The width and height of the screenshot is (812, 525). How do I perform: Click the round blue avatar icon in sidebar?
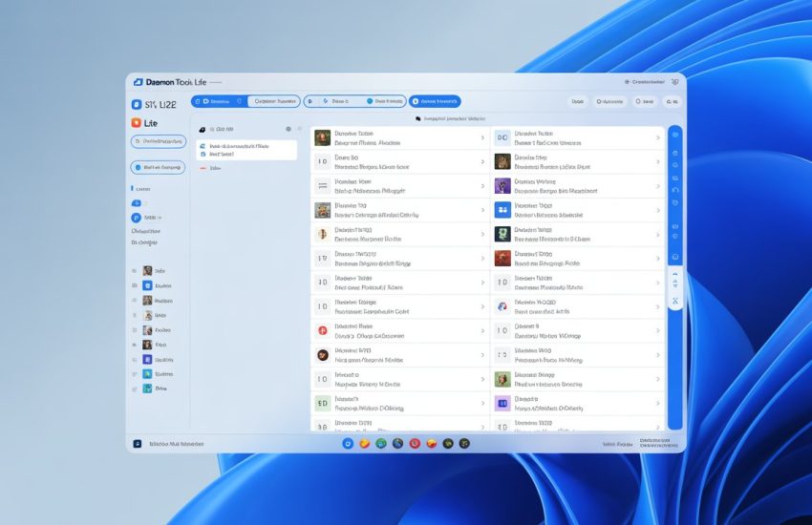[136, 218]
